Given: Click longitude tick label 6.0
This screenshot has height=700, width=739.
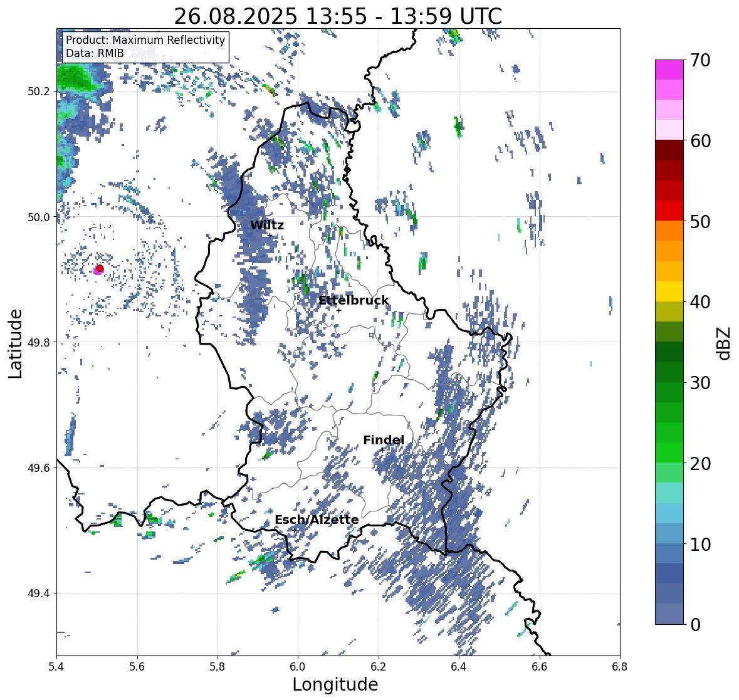Looking at the screenshot, I should click(x=298, y=667).
